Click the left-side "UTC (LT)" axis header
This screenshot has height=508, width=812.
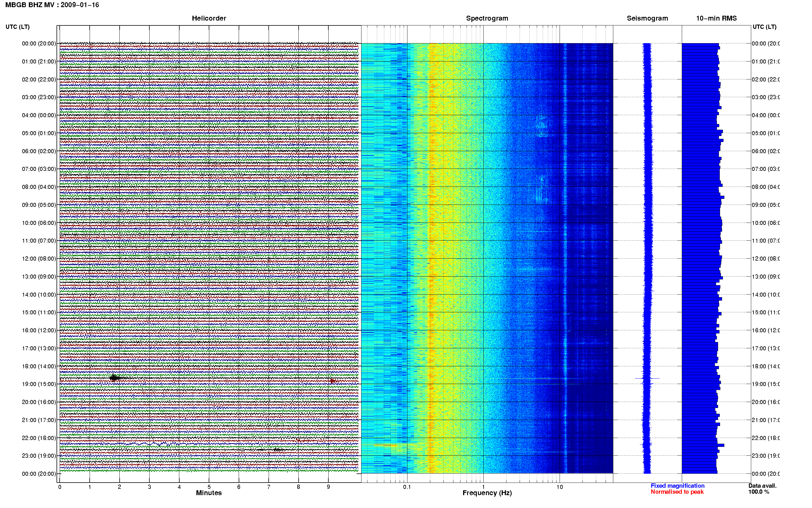click(17, 27)
